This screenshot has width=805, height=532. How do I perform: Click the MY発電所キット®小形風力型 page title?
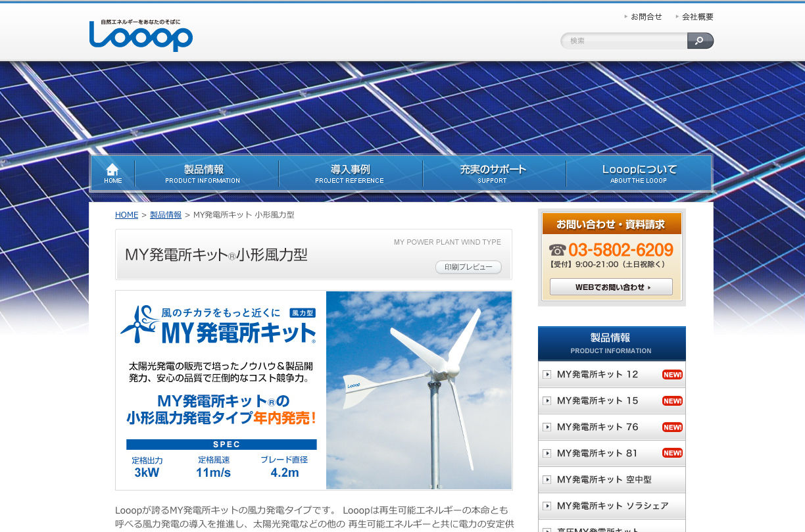pos(216,255)
